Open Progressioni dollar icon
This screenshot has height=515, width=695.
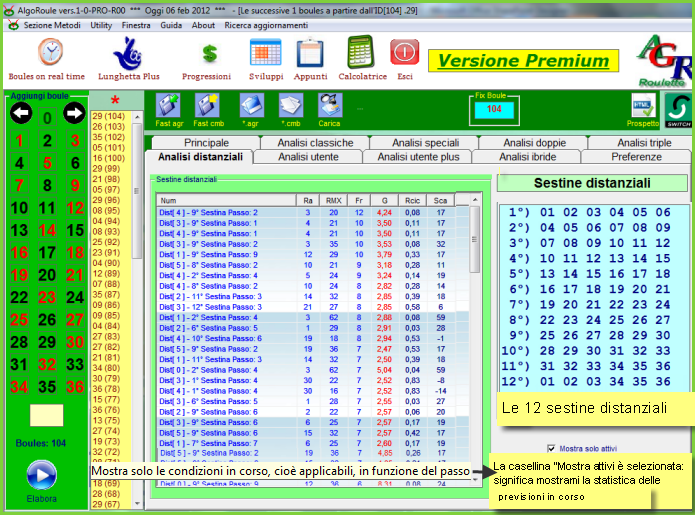pyautogui.click(x=209, y=54)
